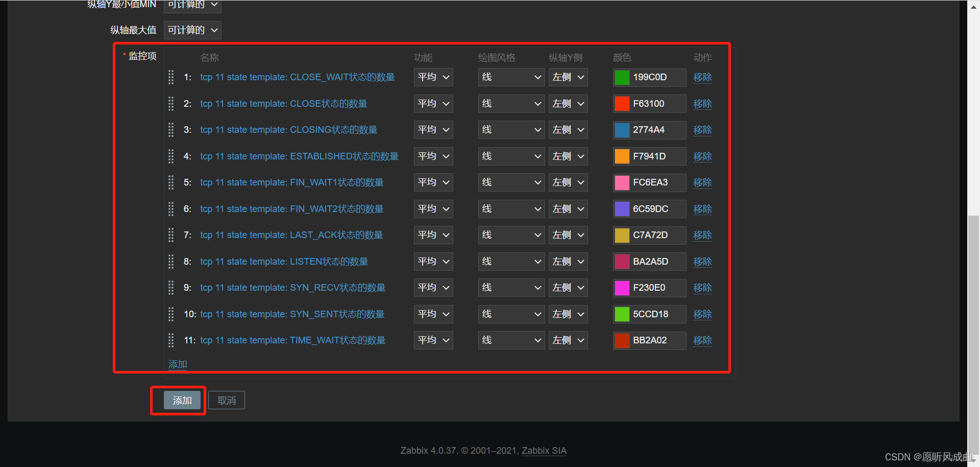Pick magenta color swatch F230E0
The image size is (980, 467).
tap(622, 288)
